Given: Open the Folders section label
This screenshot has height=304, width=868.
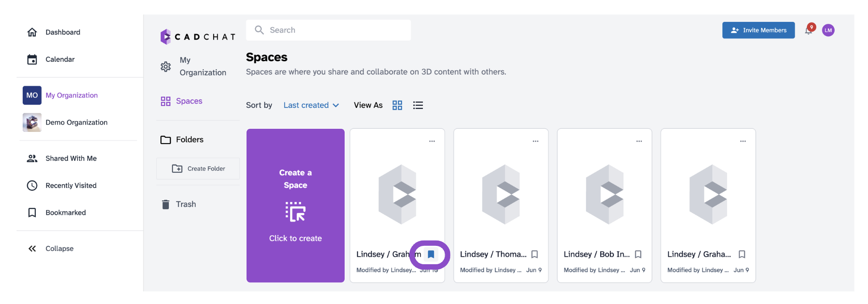Looking at the screenshot, I should (x=190, y=139).
